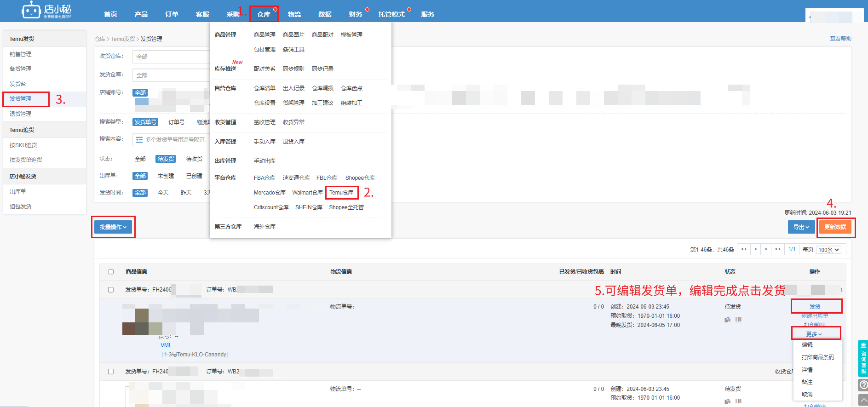Tick checkbox for second shipment order WB2
Viewport: 868px width, 407px height.
pyautogui.click(x=111, y=372)
